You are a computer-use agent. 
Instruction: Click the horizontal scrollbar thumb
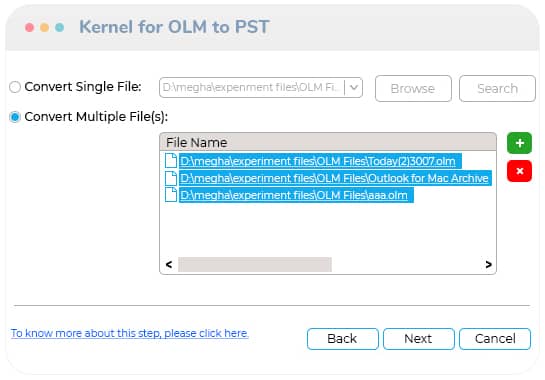pos(255,265)
